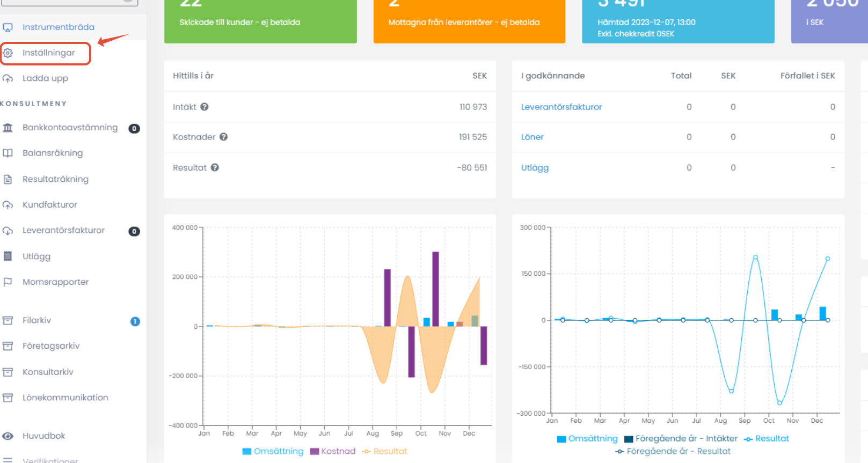Viewport: 868px width, 463px height.
Task: Toggle Föregående år - Resultat legend item
Action: 673,451
